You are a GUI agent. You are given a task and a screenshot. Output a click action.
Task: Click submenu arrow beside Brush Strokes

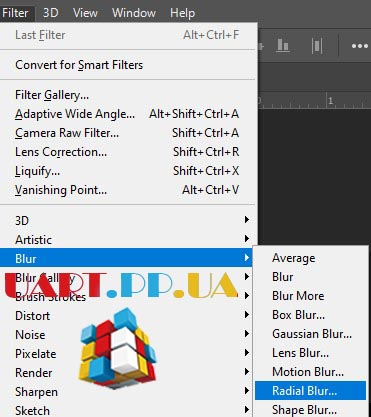247,296
